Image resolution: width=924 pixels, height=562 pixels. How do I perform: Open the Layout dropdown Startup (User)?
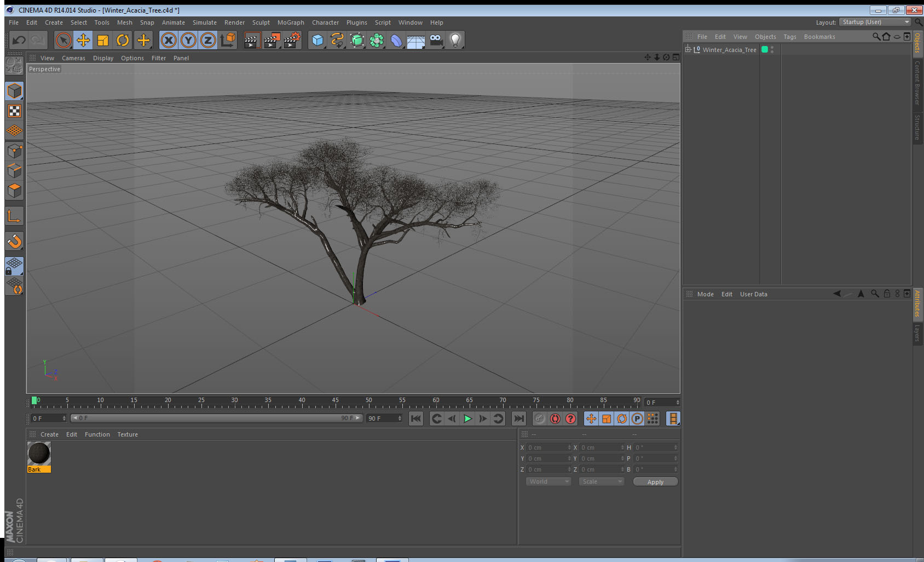pyautogui.click(x=876, y=22)
